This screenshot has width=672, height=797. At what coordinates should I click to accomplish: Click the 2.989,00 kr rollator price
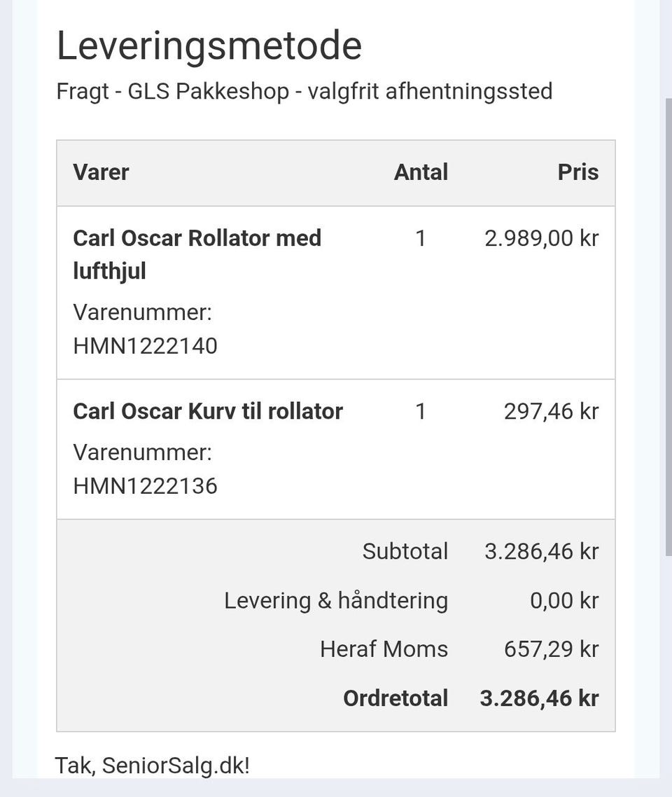pyautogui.click(x=541, y=239)
